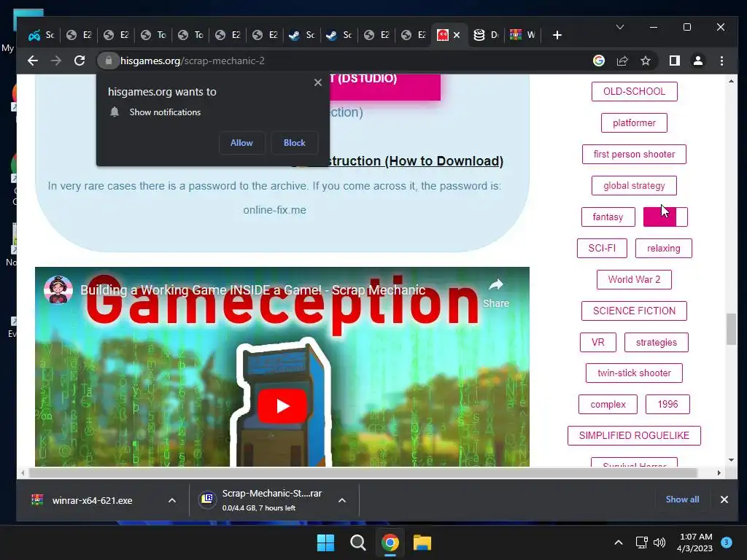Bookmark this page with the star icon

click(x=646, y=61)
